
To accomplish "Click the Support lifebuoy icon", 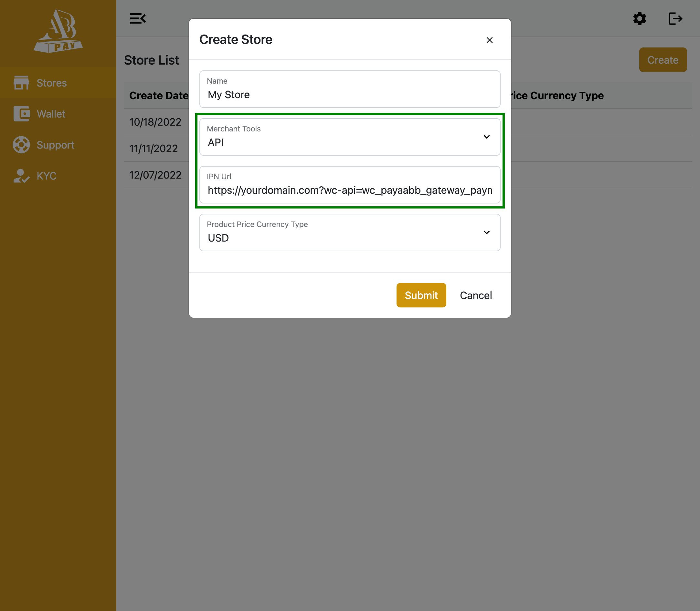I will (21, 145).
